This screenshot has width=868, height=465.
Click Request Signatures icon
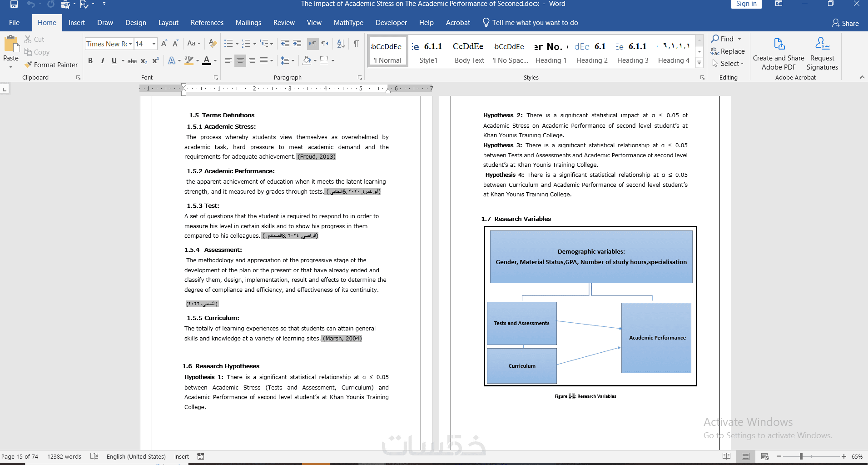click(822, 54)
